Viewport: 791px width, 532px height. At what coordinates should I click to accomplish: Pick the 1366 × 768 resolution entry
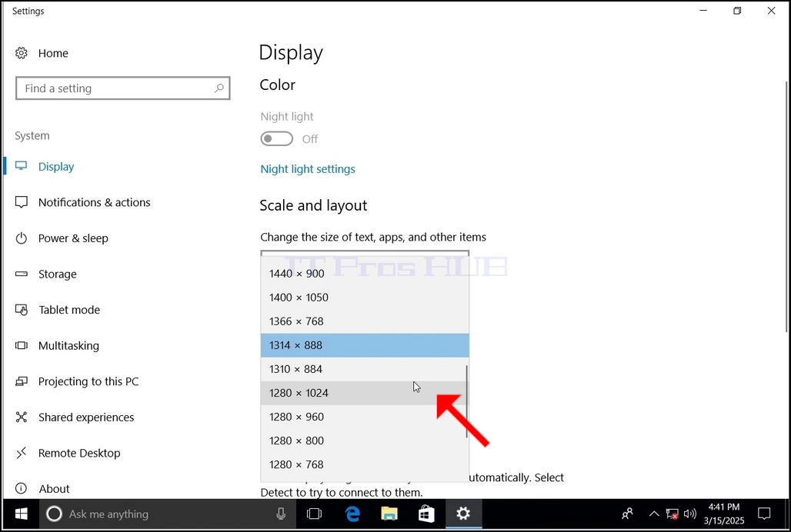coord(365,321)
